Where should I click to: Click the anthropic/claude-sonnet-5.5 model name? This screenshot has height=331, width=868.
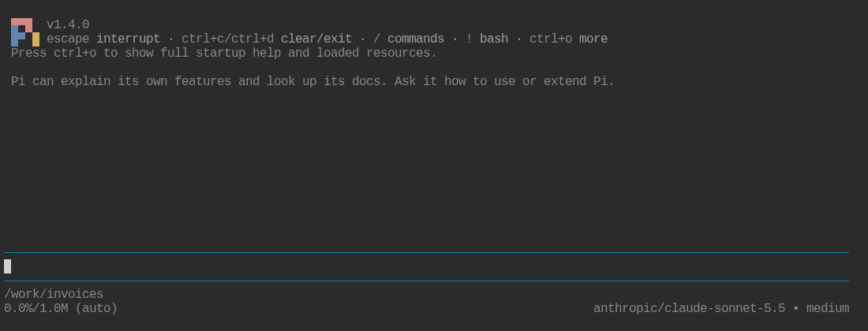tap(689, 308)
